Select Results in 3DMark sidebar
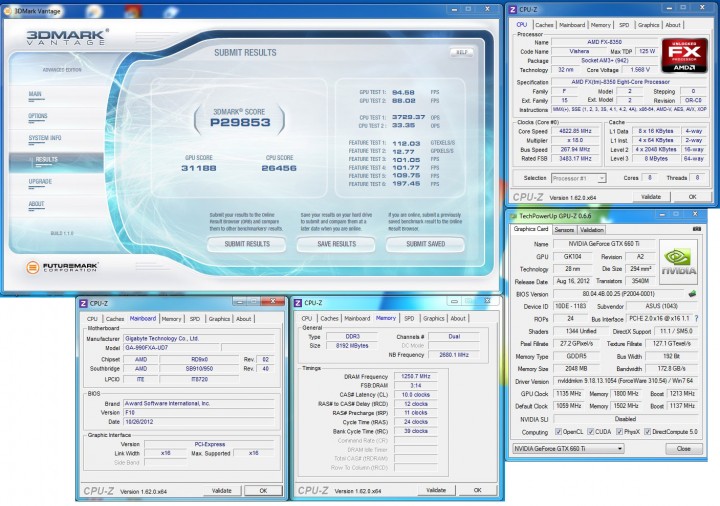Screen dimensions: 720x506 [x=56, y=160]
